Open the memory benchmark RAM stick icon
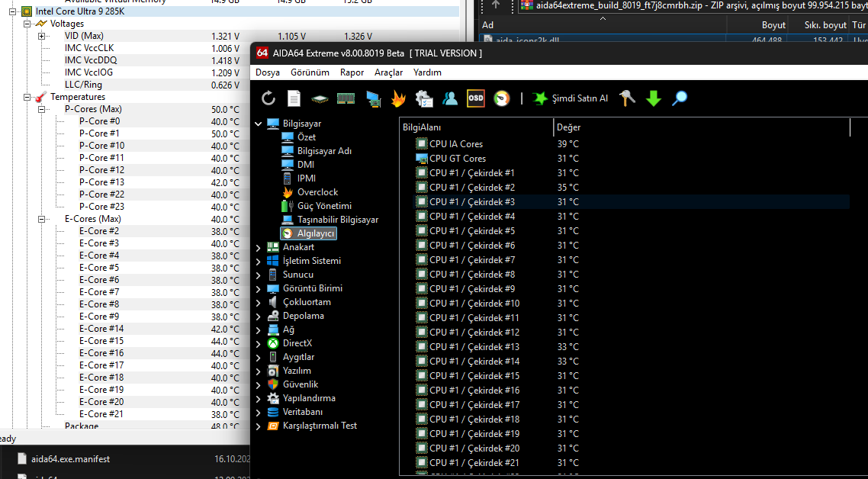Viewport: 868px width, 479px height. 346,98
